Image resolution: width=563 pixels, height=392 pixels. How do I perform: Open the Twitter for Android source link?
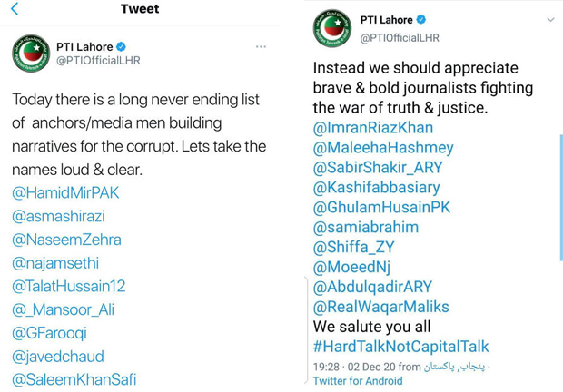pos(358,381)
